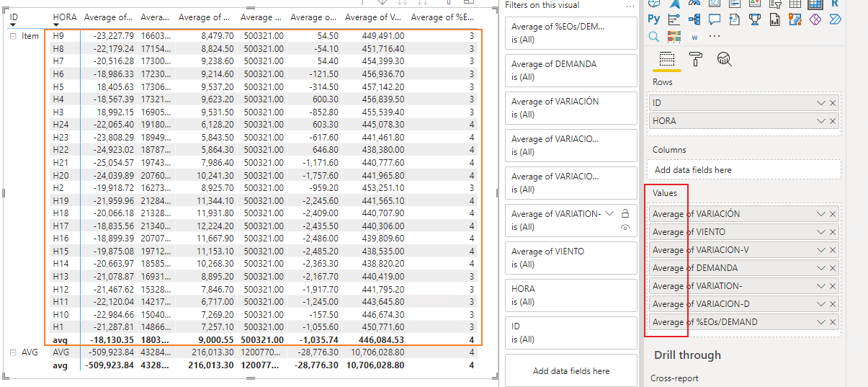This screenshot has height=387, width=868.
Task: Add data fields in Columns well
Action: tap(744, 169)
